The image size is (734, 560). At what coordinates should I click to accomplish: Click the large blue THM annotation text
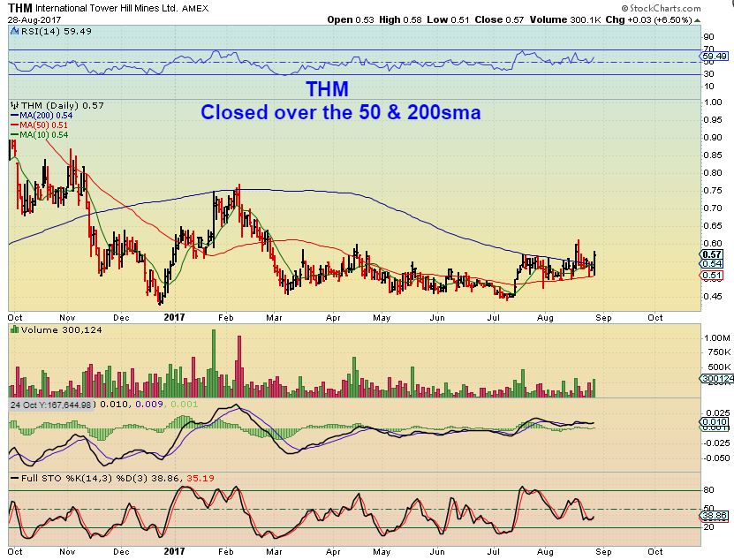tap(327, 89)
